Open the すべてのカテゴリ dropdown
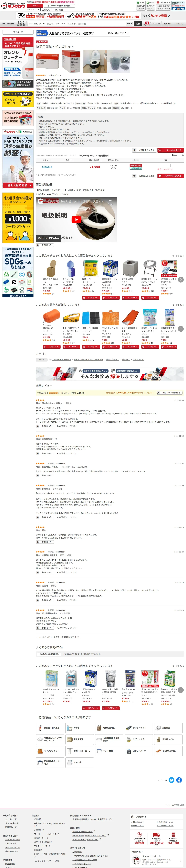 coord(37,24)
